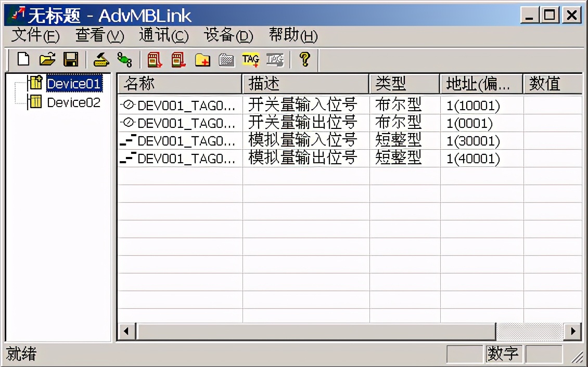Click the greyed-out delete group folder icon

point(226,60)
